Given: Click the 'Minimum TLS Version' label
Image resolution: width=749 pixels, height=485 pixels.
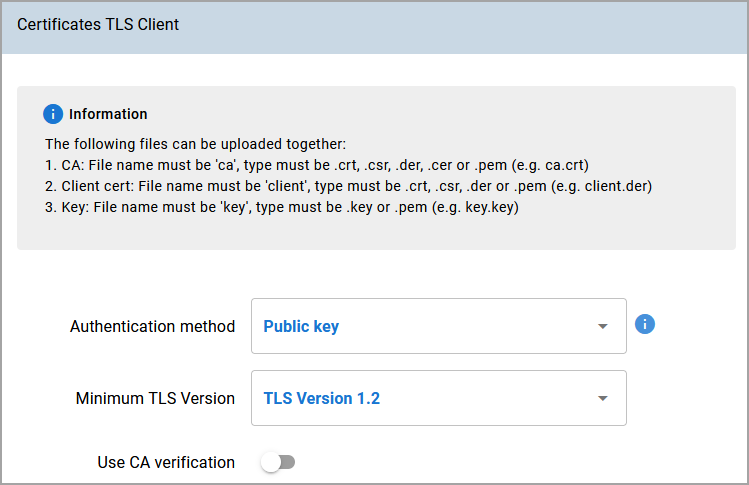Looking at the screenshot, I should [155, 398].
